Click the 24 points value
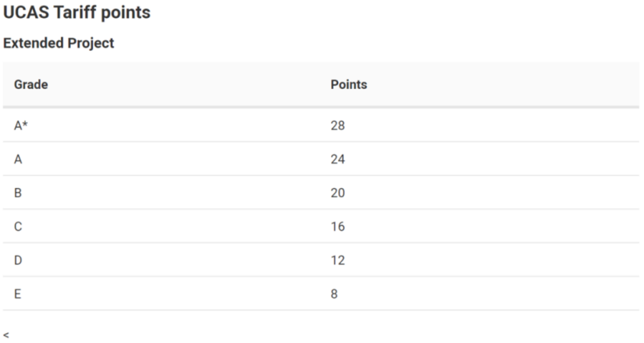The image size is (644, 343). coord(337,159)
